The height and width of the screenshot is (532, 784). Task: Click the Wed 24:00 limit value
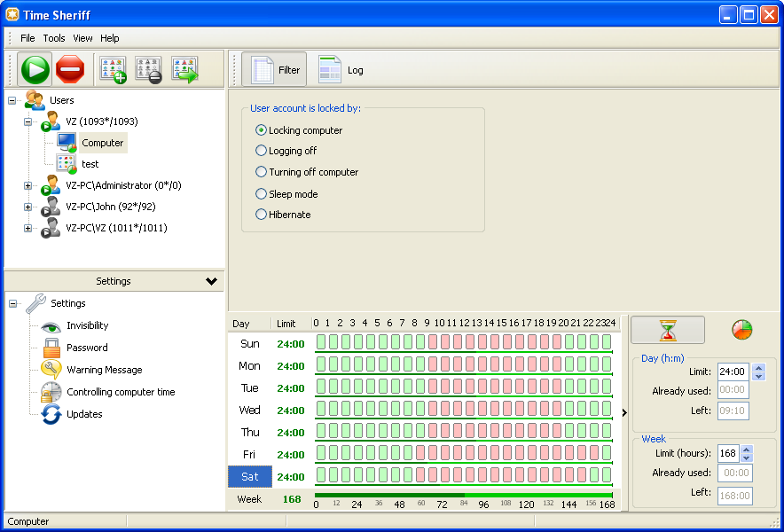tap(291, 411)
